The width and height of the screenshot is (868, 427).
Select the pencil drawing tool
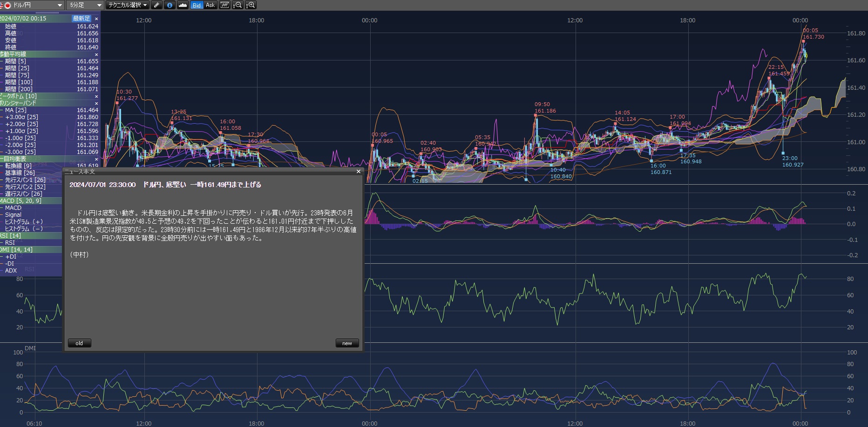(156, 5)
